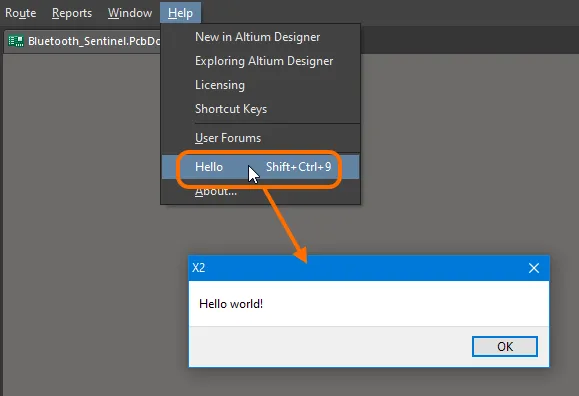Viewport: 579px width, 396px height.
Task: Open the Window menu
Action: coord(130,13)
